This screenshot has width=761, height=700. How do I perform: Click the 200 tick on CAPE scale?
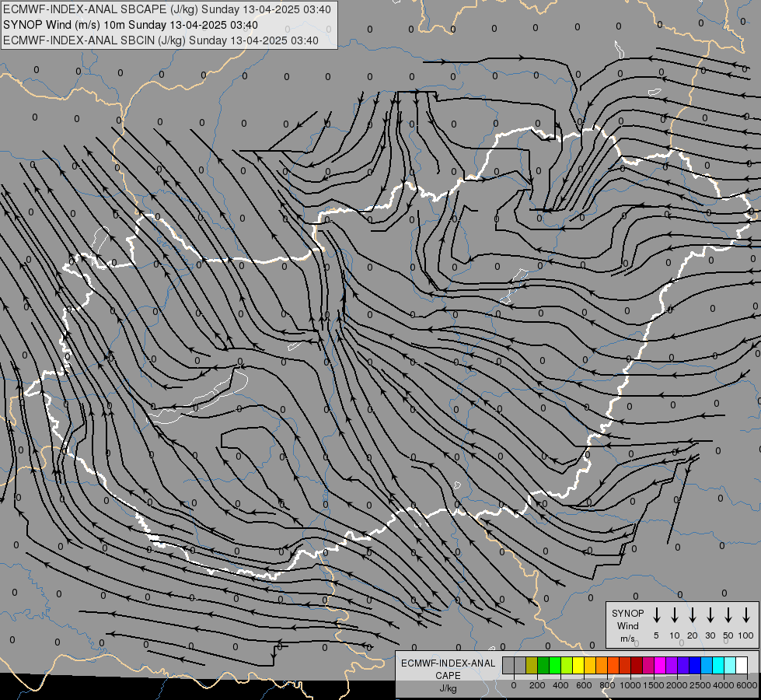click(537, 685)
